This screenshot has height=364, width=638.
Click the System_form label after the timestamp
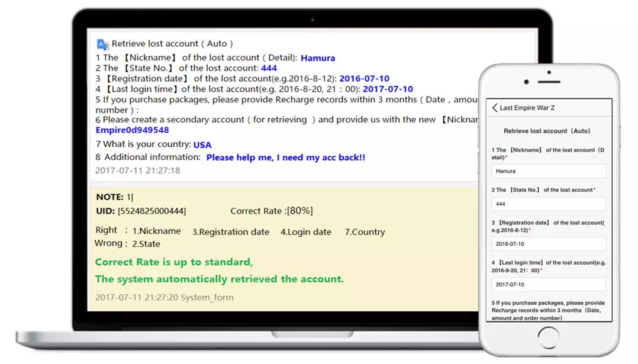207,297
